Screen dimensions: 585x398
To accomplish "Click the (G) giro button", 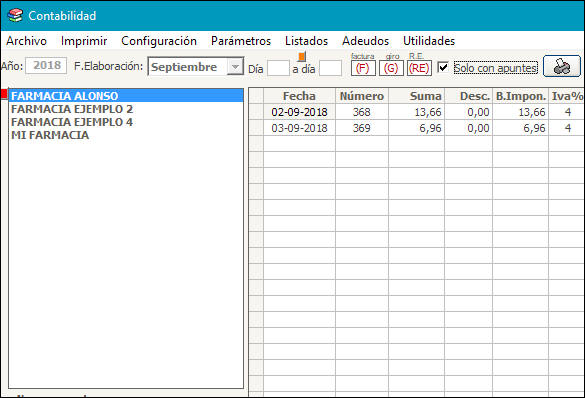I will point(391,68).
